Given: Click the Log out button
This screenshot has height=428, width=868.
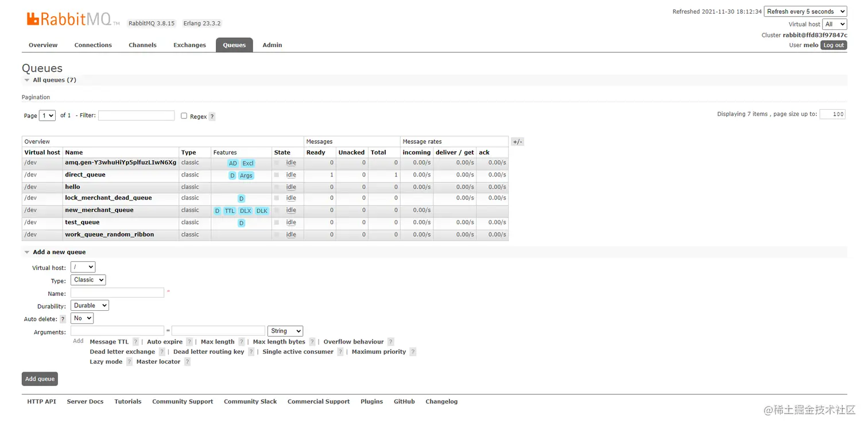Looking at the screenshot, I should click(x=834, y=45).
